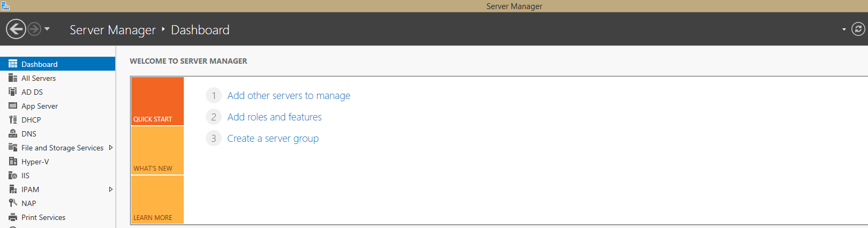Click the Forward navigation arrow
The image size is (868, 228).
point(34,29)
